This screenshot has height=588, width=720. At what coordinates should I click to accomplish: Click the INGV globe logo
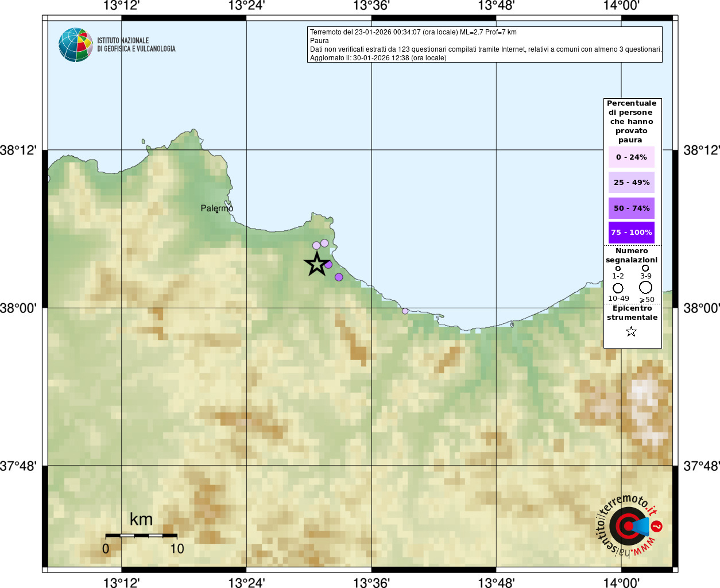tap(75, 45)
